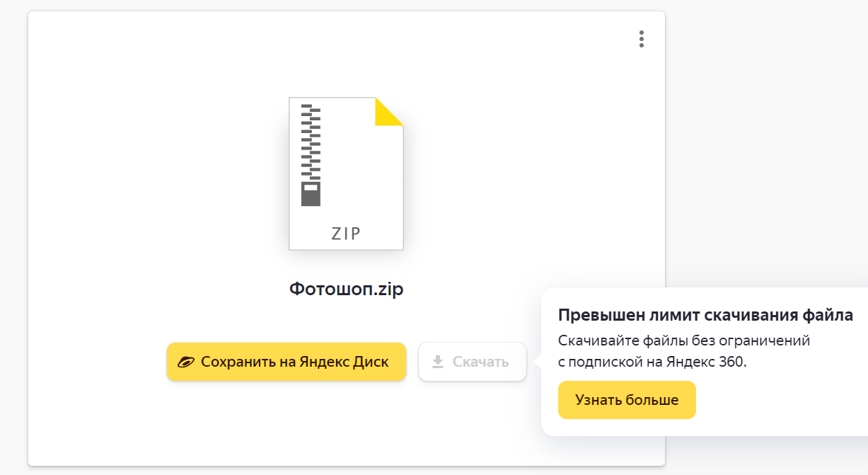Open the three-dot more options menu

coord(641,39)
